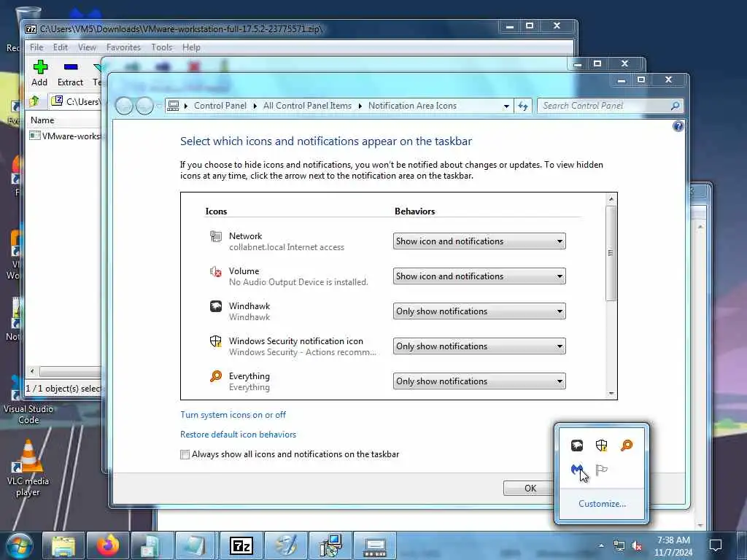Open Firefox from taskbar

pos(108,545)
